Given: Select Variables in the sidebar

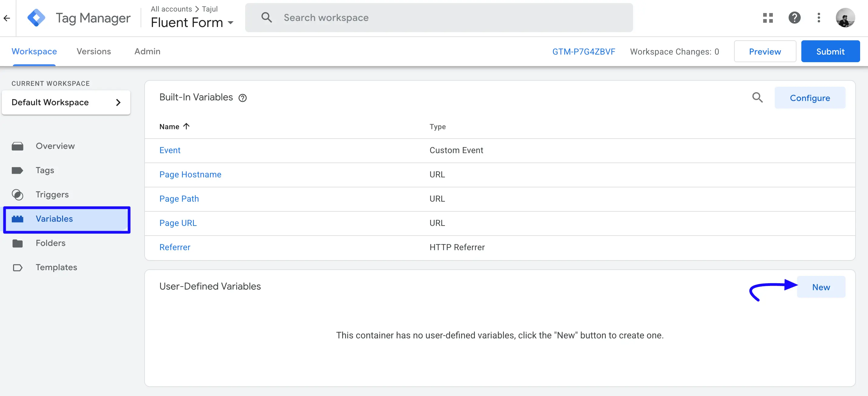Looking at the screenshot, I should (67, 220).
